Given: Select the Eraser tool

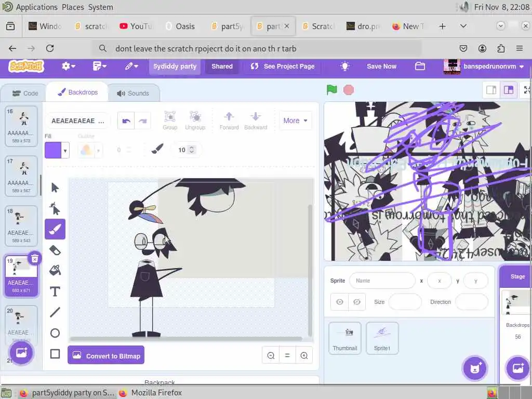Looking at the screenshot, I should click(55, 250).
